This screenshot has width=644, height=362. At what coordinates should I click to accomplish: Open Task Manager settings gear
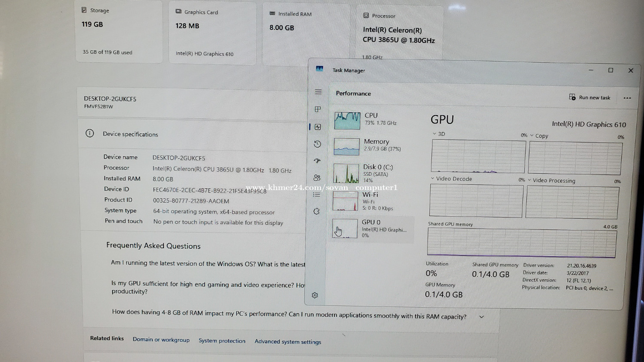[315, 295]
